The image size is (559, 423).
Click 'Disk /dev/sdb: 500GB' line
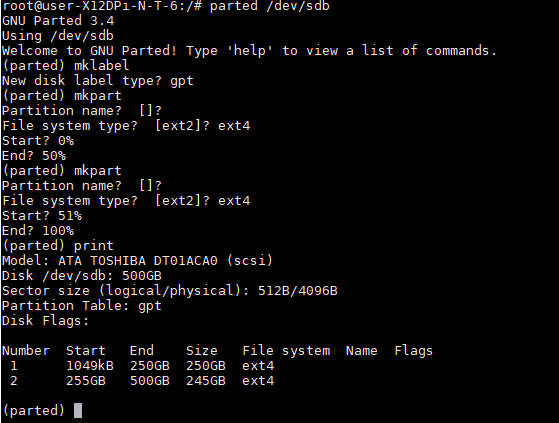[x=82, y=275]
